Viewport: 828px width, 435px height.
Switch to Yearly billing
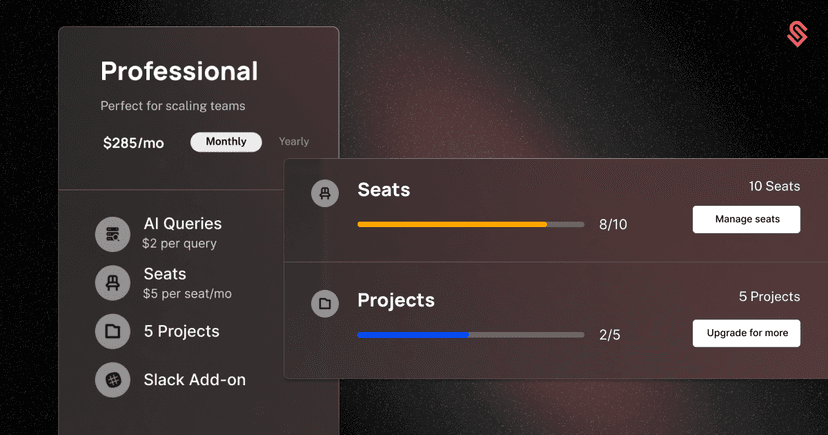294,142
